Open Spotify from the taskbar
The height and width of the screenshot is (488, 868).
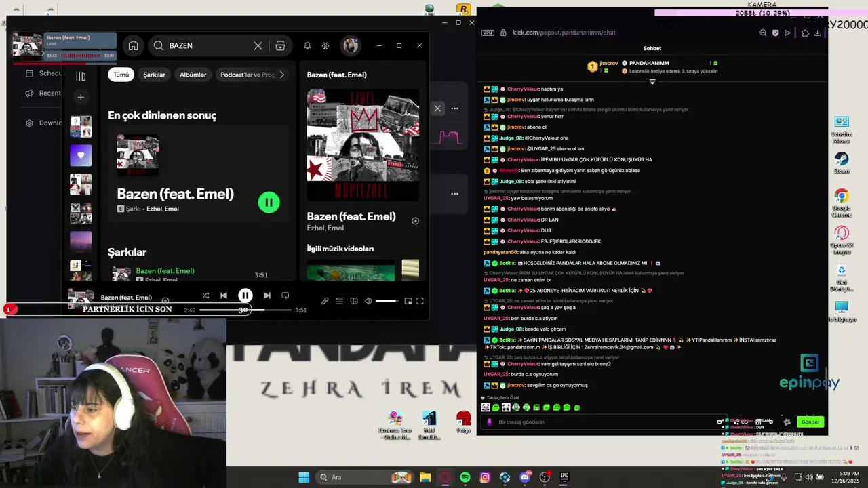click(465, 477)
